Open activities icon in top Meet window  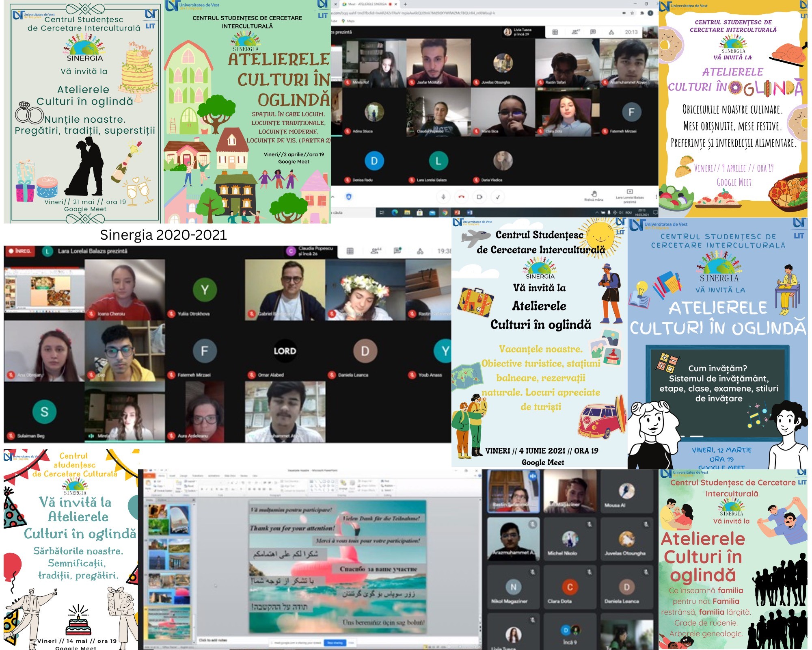click(x=611, y=32)
